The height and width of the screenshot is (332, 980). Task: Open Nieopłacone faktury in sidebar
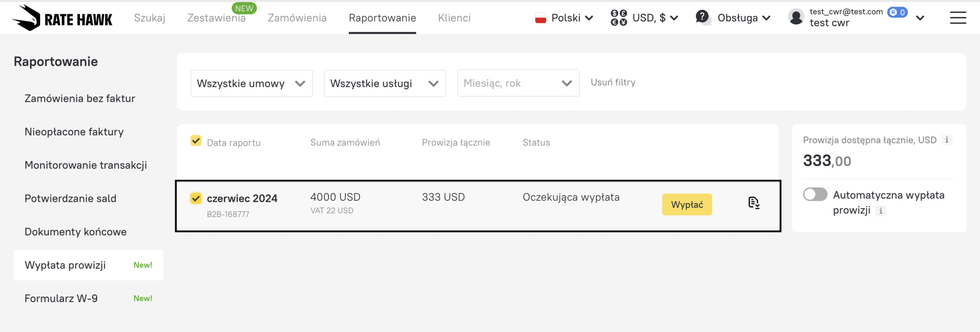[74, 132]
